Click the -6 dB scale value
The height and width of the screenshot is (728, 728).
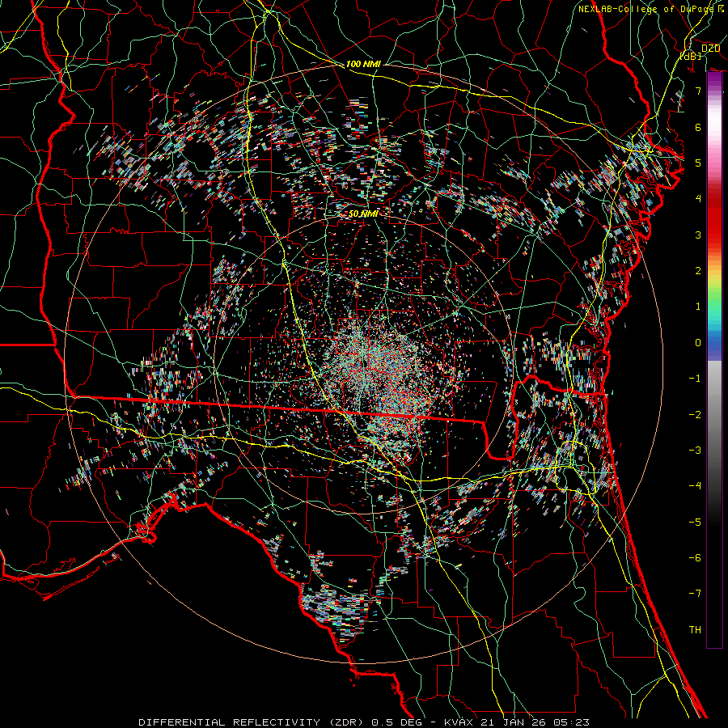(x=695, y=558)
